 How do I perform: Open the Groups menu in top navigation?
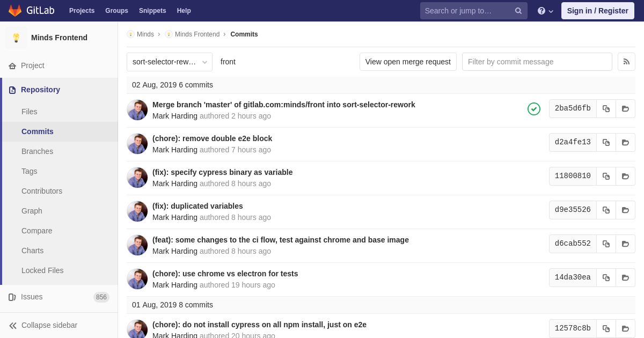116,11
